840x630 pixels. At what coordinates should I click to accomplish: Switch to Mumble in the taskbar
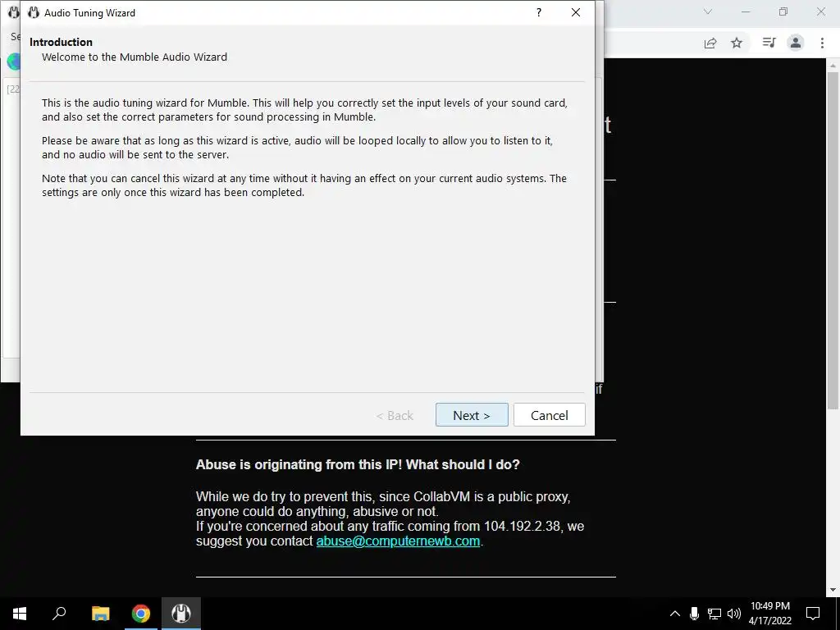click(181, 614)
